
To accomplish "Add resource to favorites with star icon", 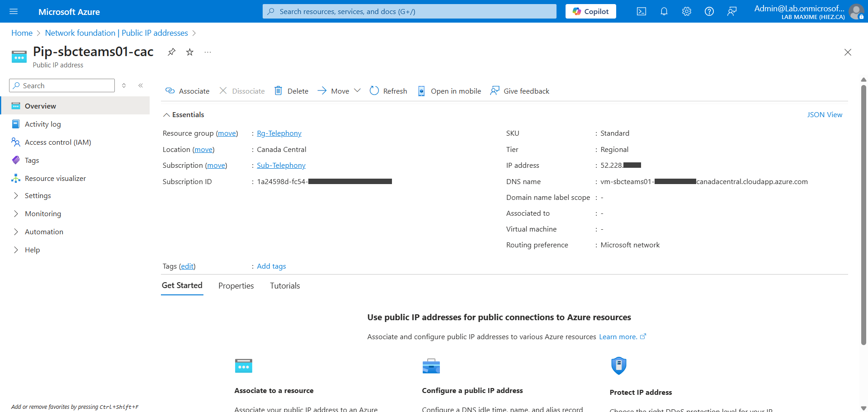I will click(x=190, y=52).
